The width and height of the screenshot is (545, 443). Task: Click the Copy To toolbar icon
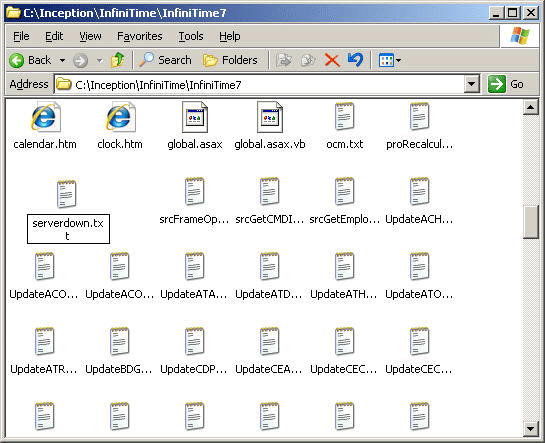click(x=308, y=60)
